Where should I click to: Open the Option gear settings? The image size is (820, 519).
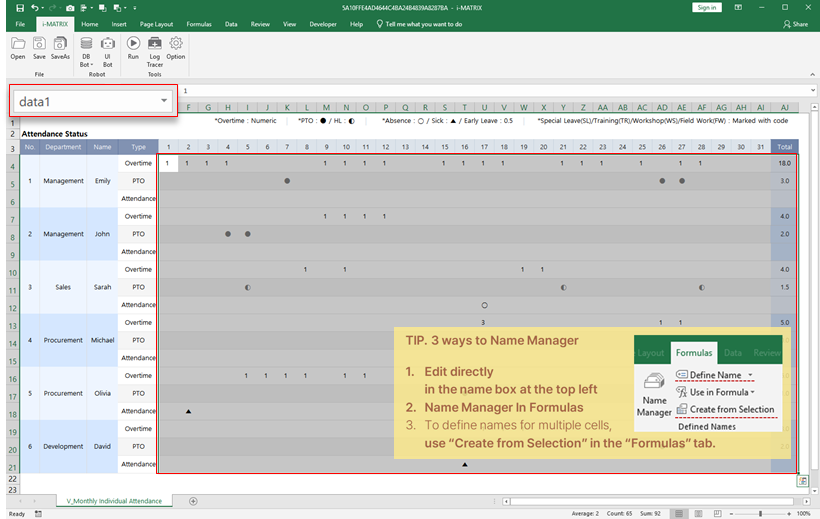coord(176,47)
